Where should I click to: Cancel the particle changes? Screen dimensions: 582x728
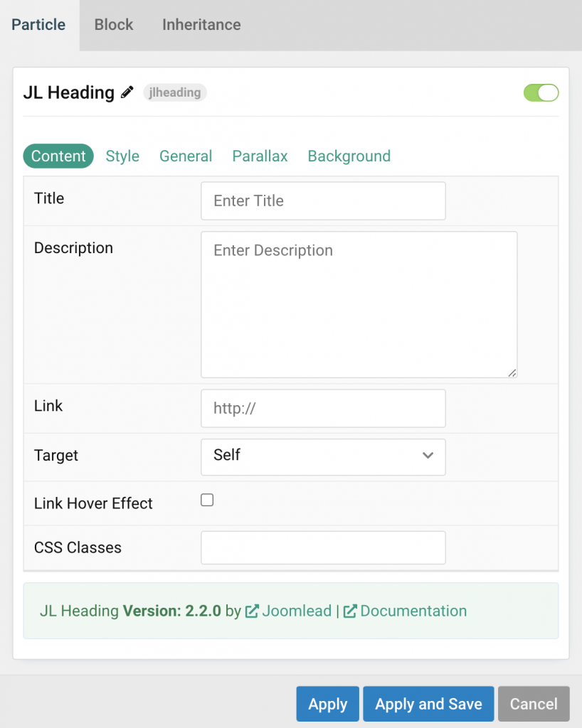tap(533, 704)
